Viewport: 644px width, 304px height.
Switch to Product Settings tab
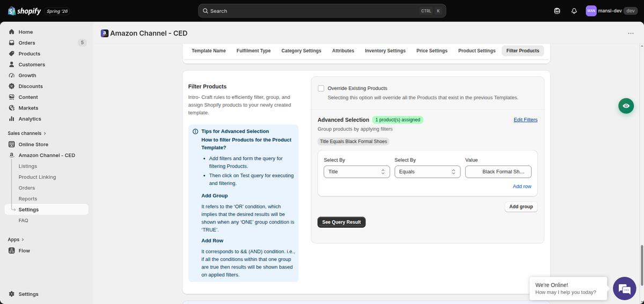tap(477, 51)
